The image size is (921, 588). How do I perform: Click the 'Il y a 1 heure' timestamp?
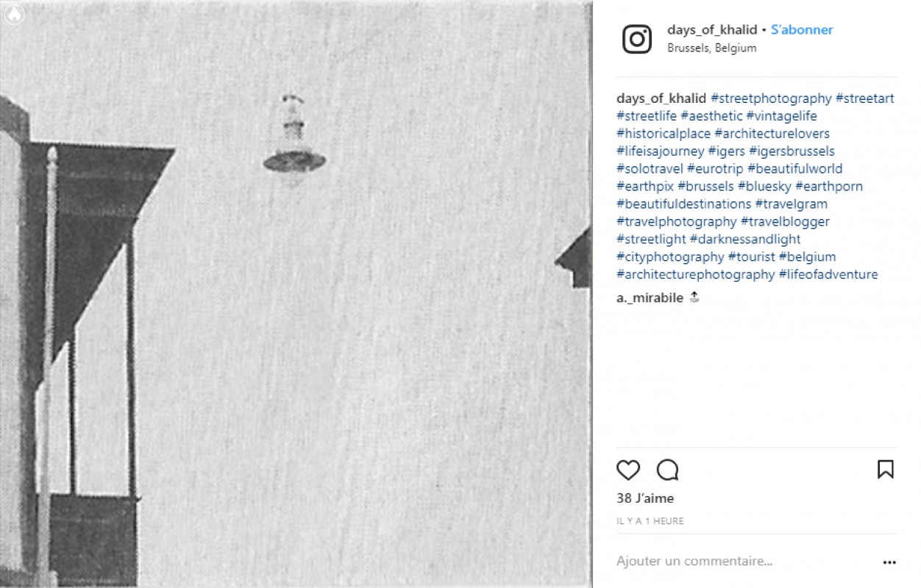click(650, 521)
